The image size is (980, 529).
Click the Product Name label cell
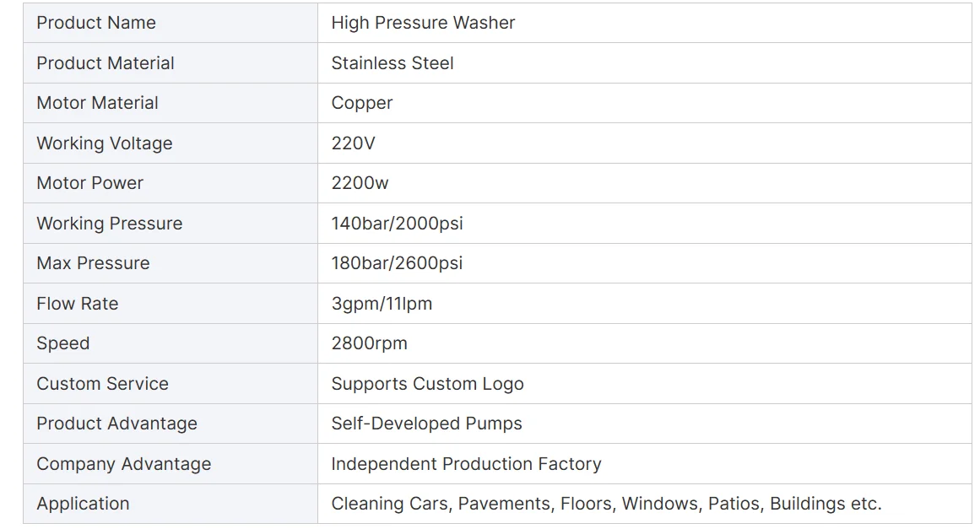(170, 23)
